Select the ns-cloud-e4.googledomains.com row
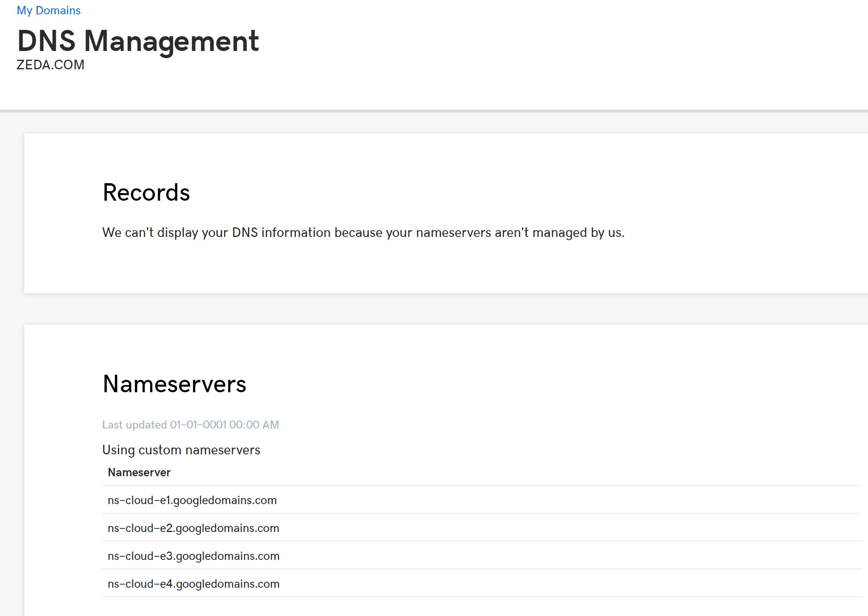The height and width of the screenshot is (616, 868). click(x=193, y=584)
